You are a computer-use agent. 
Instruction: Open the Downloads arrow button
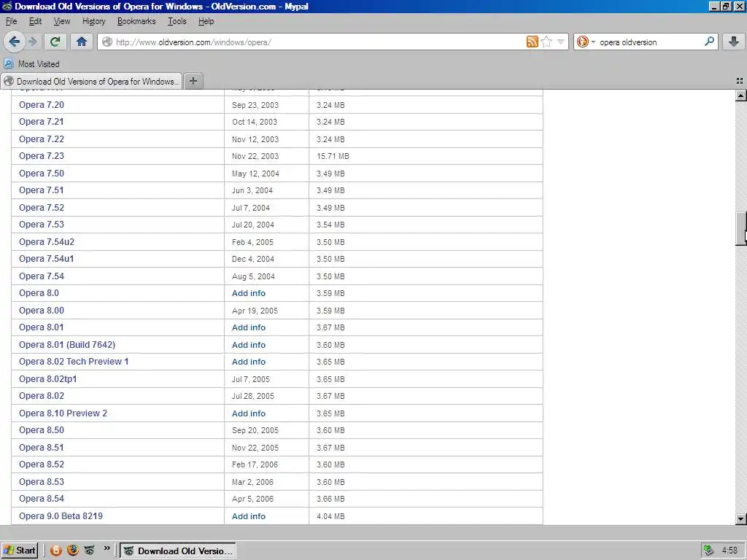point(734,42)
